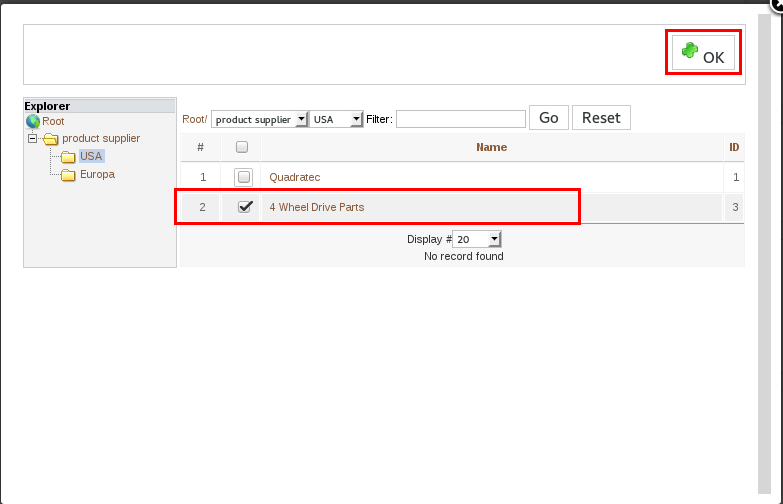This screenshot has width=783, height=504.
Task: Sort by the Name column header
Action: coord(491,147)
